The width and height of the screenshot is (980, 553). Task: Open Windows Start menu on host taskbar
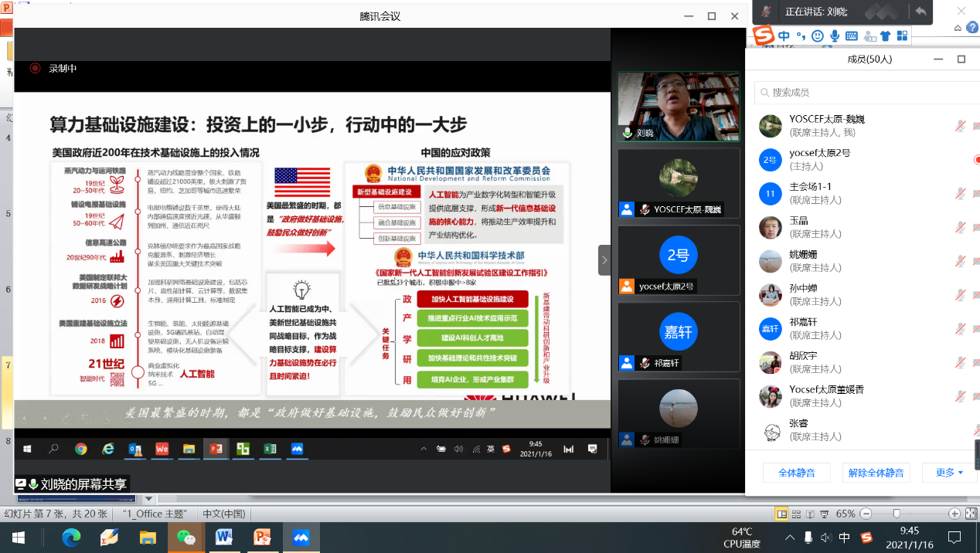[18, 537]
